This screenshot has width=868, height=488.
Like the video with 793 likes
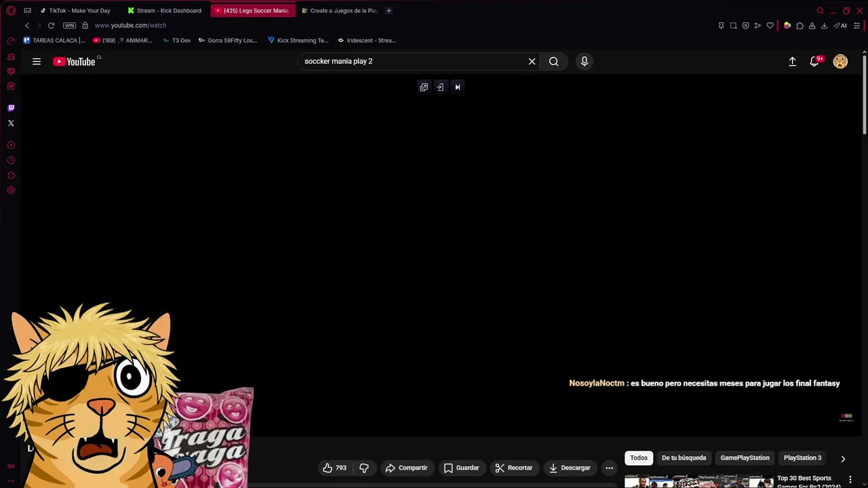[335, 468]
